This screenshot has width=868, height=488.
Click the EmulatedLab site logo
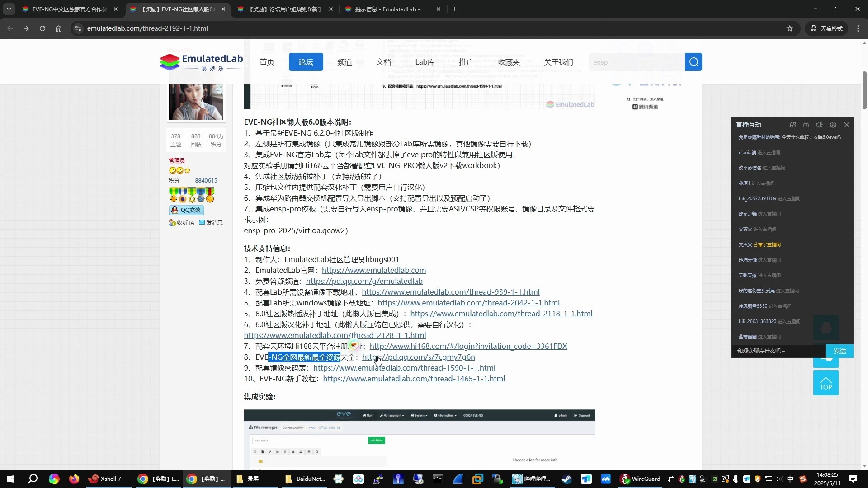(x=201, y=62)
